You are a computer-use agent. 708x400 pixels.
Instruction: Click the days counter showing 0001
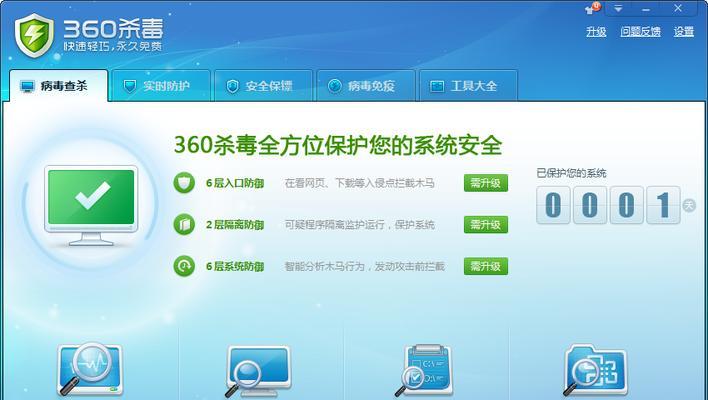coord(608,205)
